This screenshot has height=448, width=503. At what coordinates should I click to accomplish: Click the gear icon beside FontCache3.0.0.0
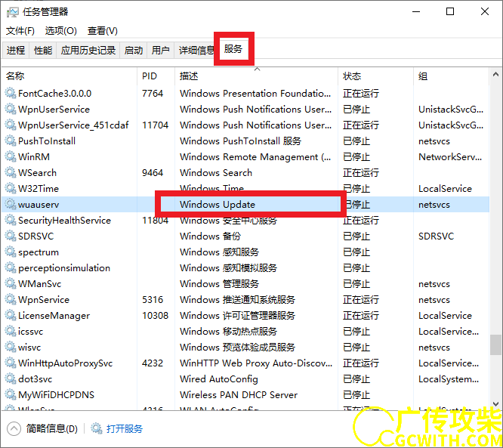[x=11, y=93]
